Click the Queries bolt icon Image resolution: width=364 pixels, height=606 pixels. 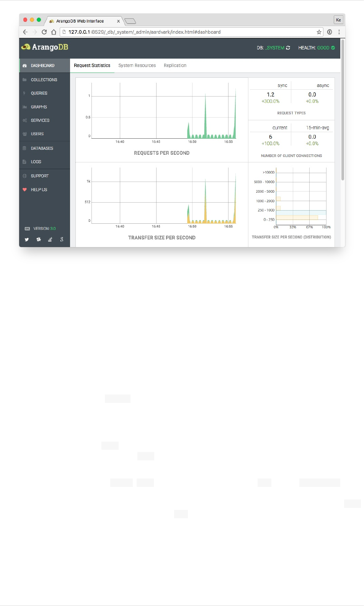(24, 93)
